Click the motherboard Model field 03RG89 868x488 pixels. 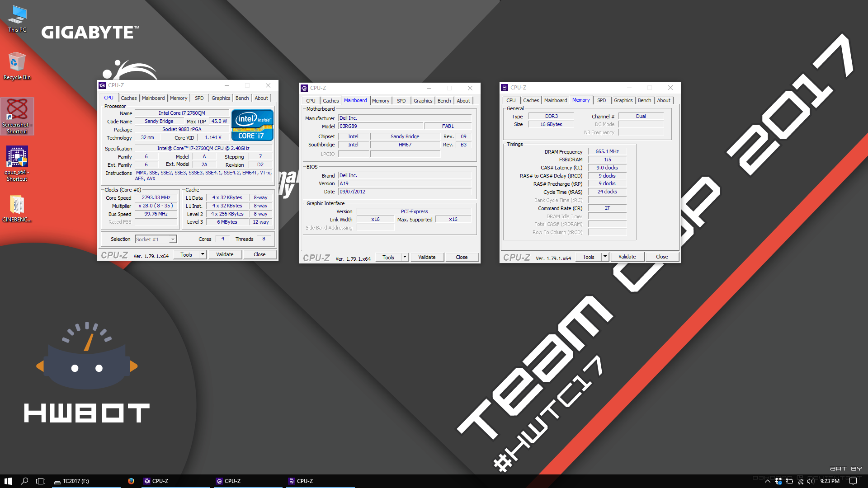coord(381,127)
